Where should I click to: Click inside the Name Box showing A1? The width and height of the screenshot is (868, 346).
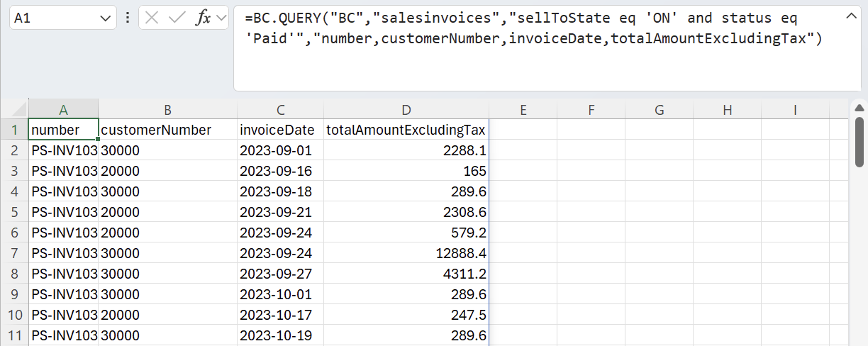[x=53, y=18]
